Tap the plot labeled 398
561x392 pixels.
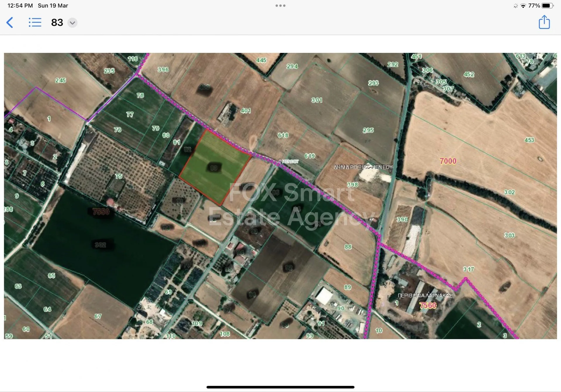pos(352,185)
